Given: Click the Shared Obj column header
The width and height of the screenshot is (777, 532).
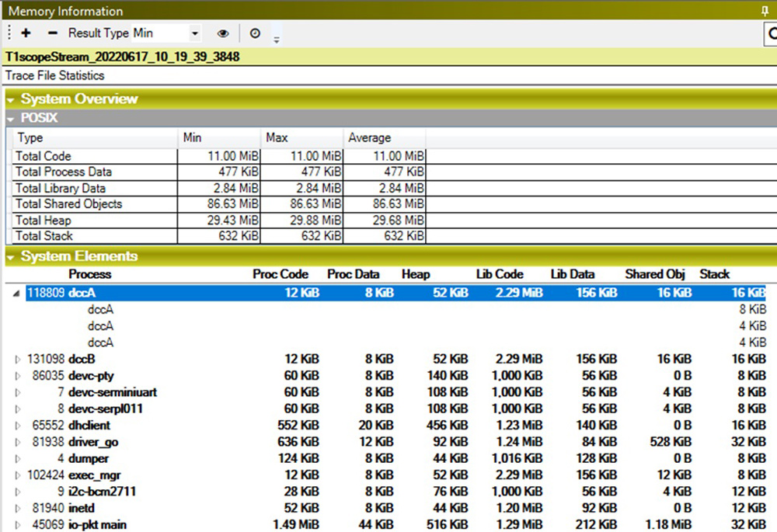Looking at the screenshot, I should (x=655, y=274).
